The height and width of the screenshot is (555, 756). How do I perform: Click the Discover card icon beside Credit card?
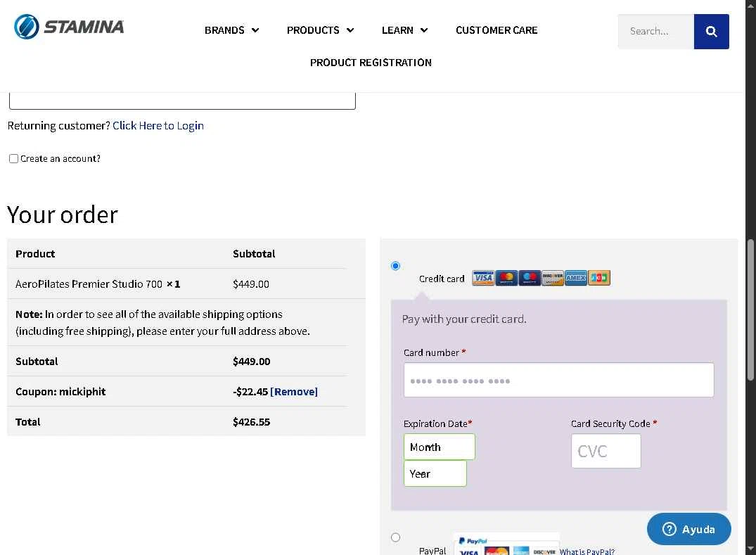553,278
